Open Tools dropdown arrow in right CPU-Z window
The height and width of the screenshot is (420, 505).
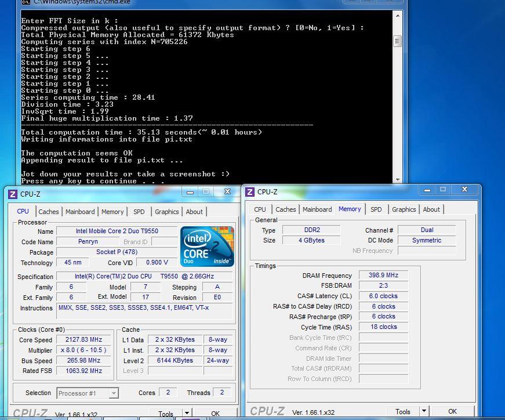point(424,411)
